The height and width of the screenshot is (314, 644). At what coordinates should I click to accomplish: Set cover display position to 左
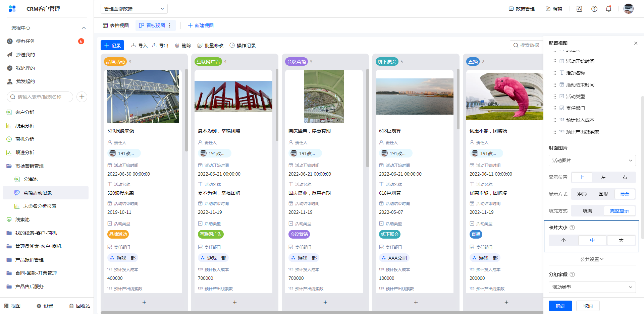[x=603, y=177]
